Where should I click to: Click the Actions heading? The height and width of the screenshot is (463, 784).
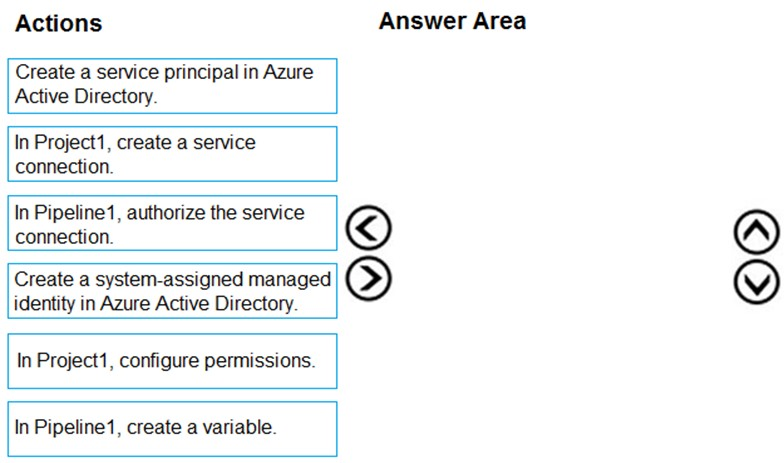click(58, 24)
